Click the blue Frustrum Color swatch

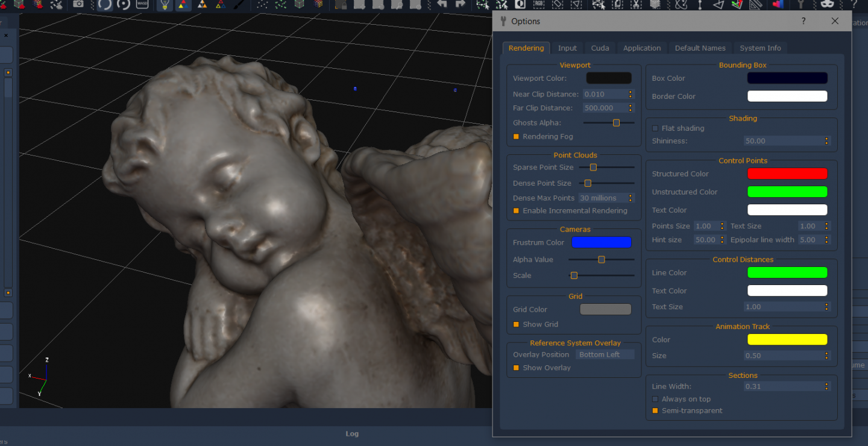[601, 242]
